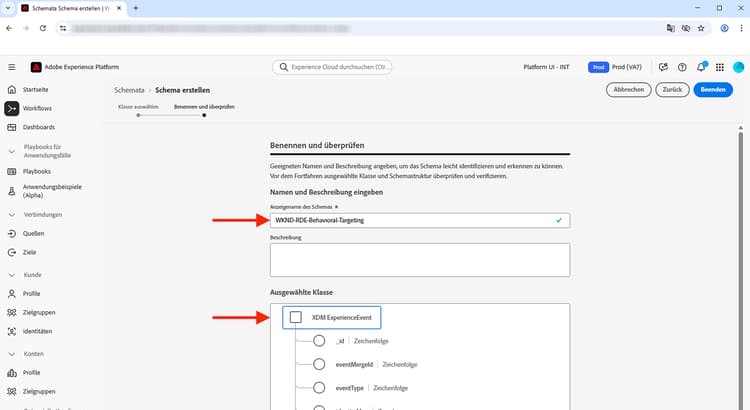Click the Identitäten icon
This screenshot has height=410, width=750.
[12, 331]
